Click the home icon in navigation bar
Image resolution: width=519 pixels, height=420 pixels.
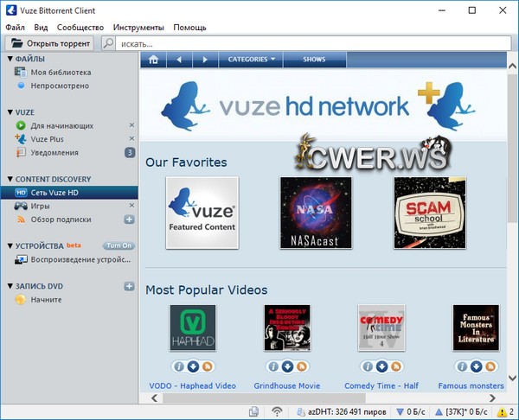(x=154, y=60)
